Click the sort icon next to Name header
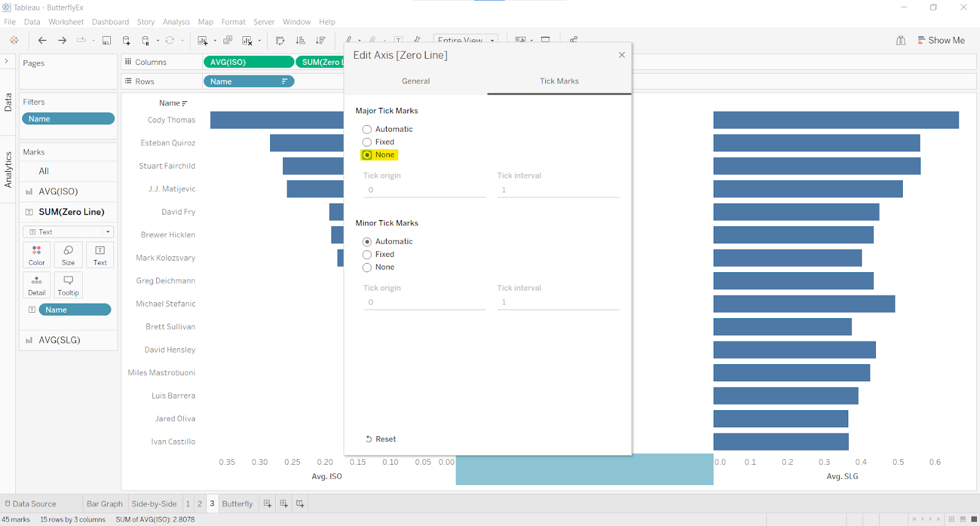 pyautogui.click(x=185, y=104)
